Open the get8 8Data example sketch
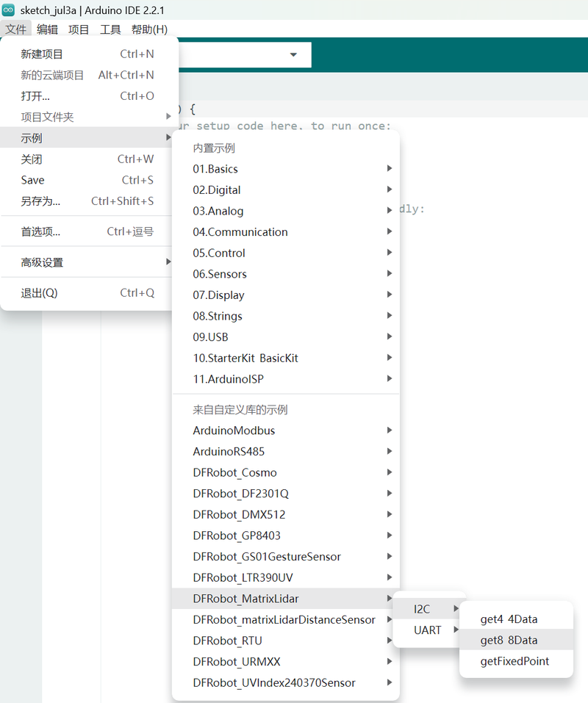This screenshot has width=588, height=703. [509, 640]
